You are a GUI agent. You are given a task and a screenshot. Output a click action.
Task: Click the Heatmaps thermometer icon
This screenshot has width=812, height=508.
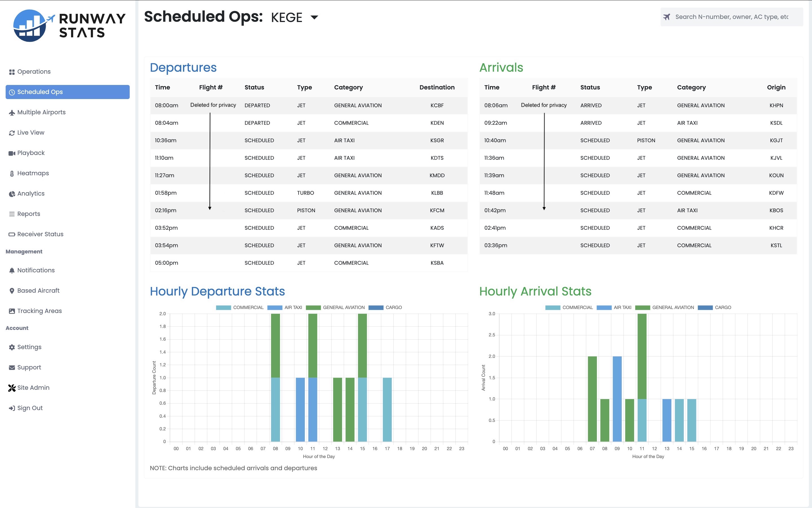tap(12, 173)
